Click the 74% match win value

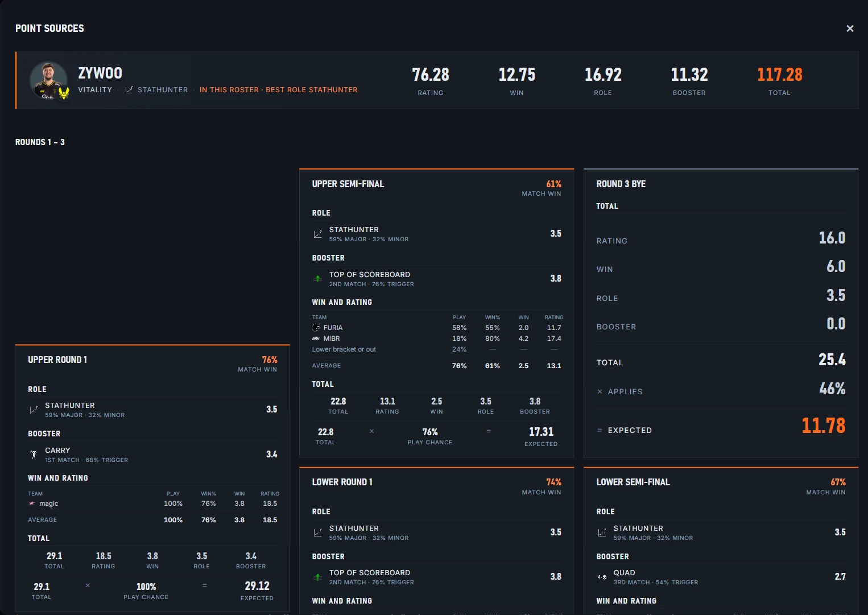553,482
